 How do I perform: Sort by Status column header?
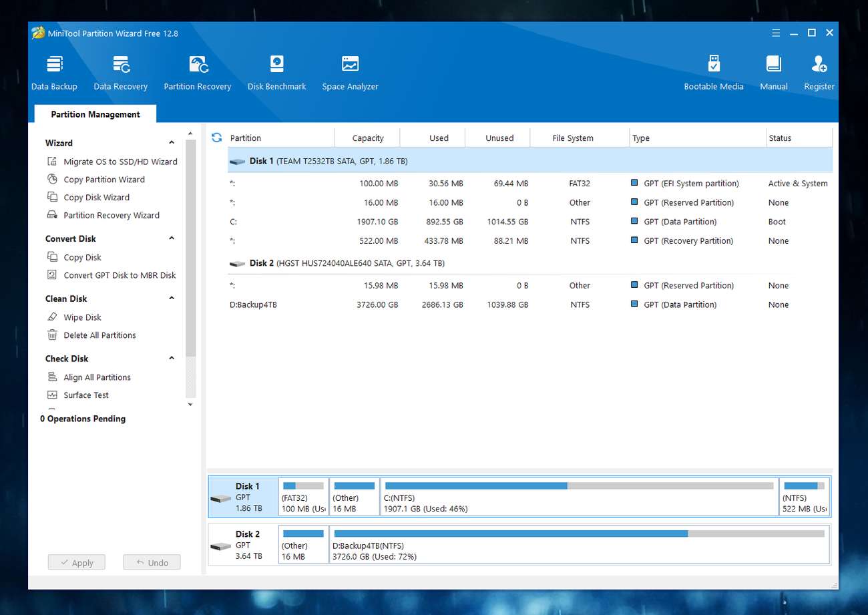(x=799, y=138)
